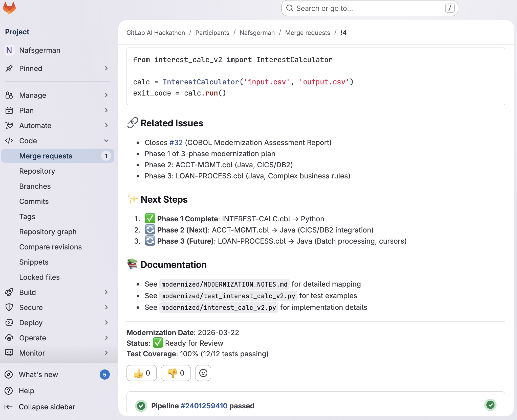Screen dimensions: 517x420
Task: Click the thumbs up reaction button
Action: [141, 373]
